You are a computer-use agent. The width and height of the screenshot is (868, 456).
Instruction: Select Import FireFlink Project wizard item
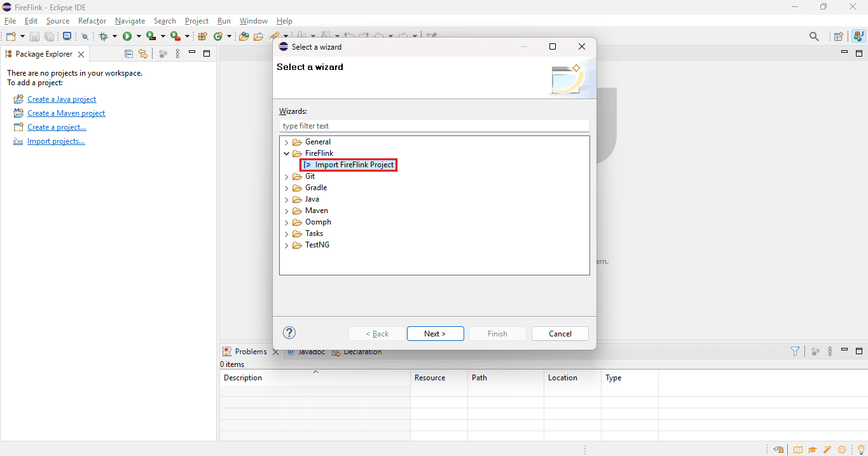tap(348, 165)
